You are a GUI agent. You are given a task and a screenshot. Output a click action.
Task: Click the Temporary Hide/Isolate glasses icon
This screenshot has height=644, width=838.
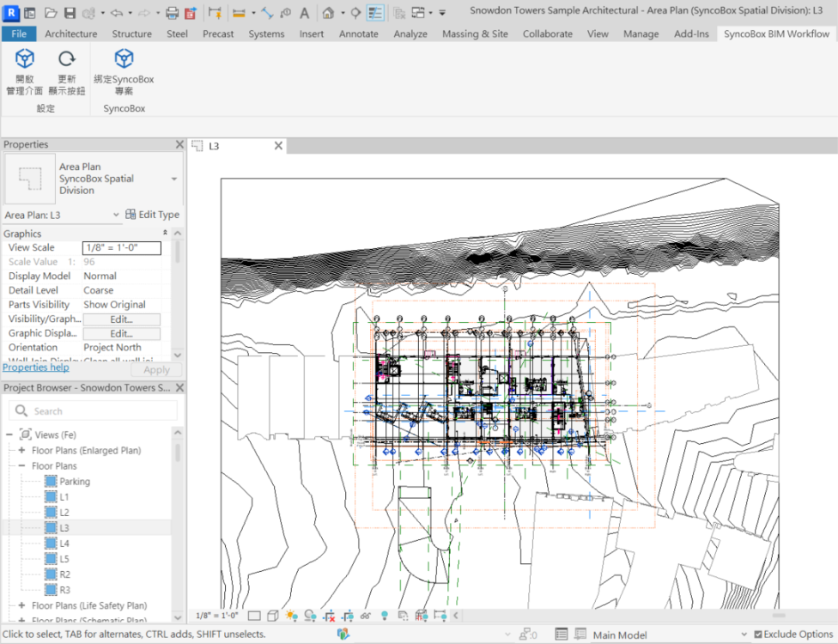366,616
